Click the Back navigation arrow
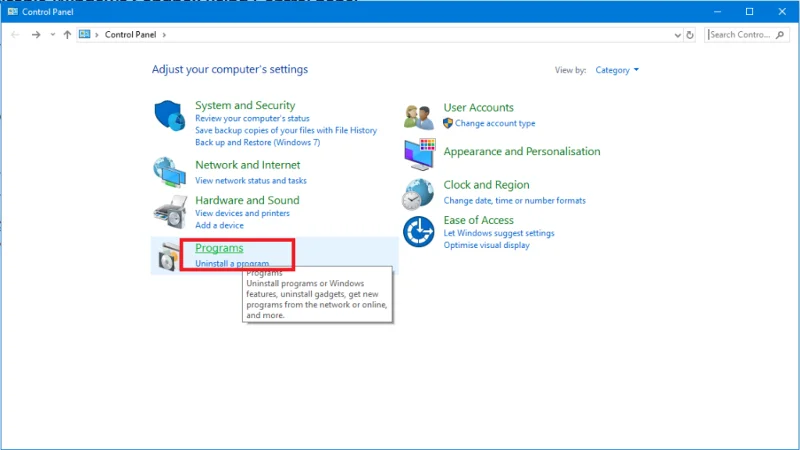 pos(15,35)
